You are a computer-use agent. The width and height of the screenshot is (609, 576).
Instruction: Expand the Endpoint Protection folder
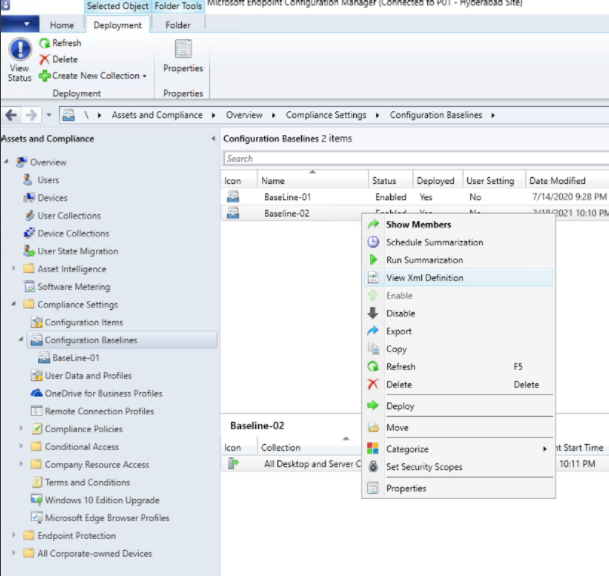pyautogui.click(x=14, y=535)
